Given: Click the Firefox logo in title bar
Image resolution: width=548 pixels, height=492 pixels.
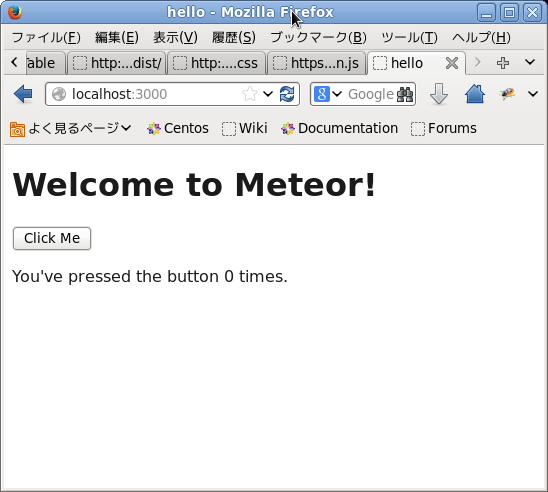Looking at the screenshot, I should coord(15,12).
